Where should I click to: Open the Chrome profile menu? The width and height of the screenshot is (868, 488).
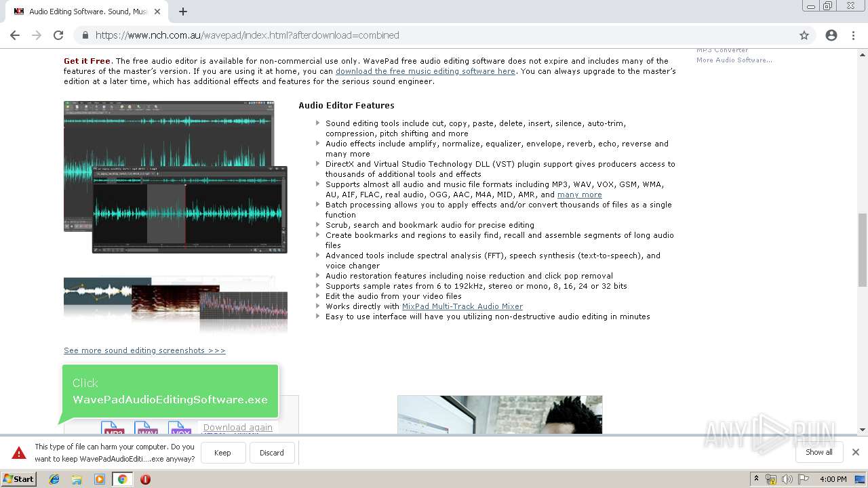831,35
